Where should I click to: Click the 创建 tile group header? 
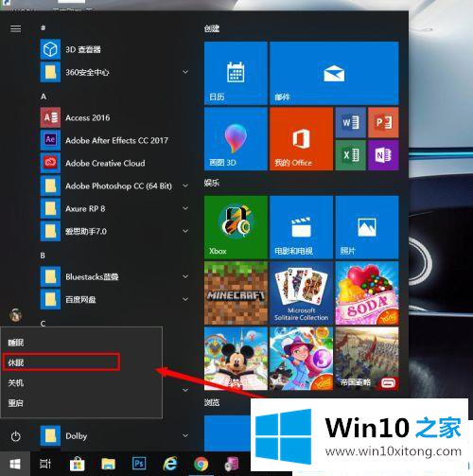click(x=212, y=29)
